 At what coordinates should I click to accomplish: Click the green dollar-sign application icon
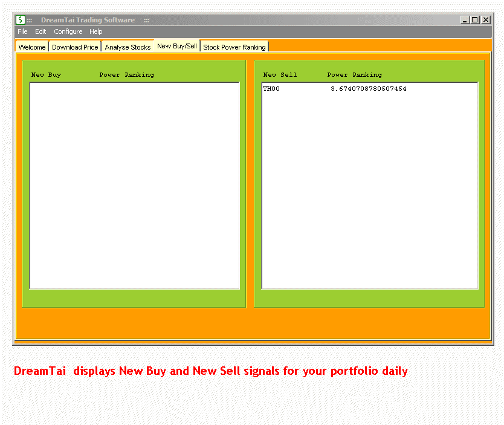click(21, 20)
